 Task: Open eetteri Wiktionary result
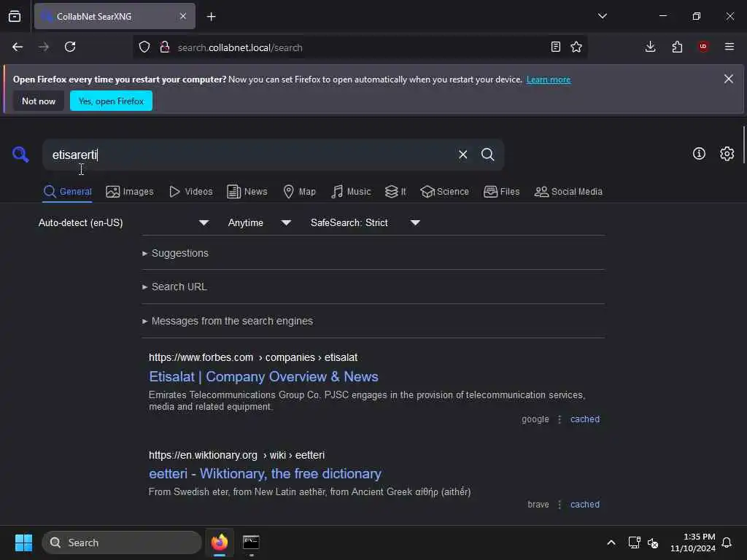[x=265, y=474]
